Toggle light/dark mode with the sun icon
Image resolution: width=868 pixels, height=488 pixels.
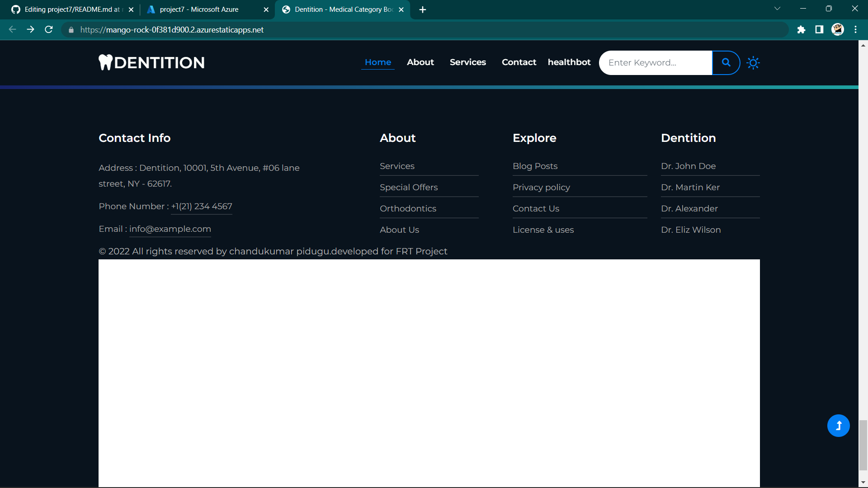point(753,63)
